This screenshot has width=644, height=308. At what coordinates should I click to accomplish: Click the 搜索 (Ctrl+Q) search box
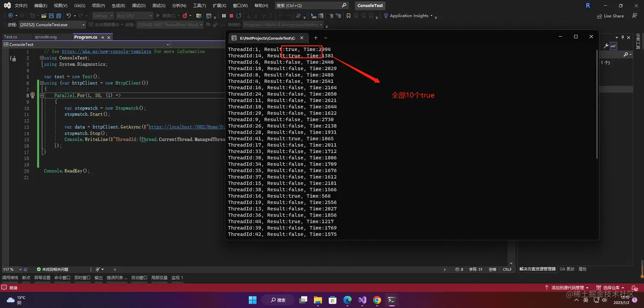tap(311, 6)
